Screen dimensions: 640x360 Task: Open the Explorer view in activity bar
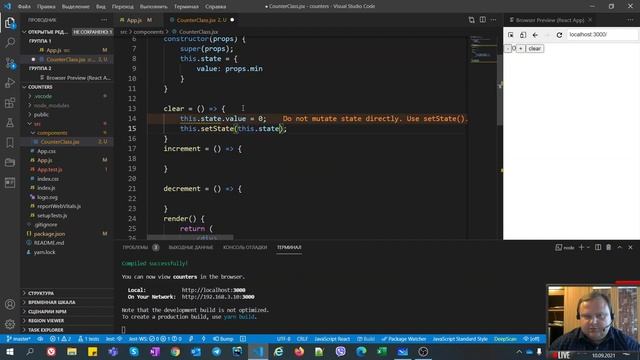(10, 22)
